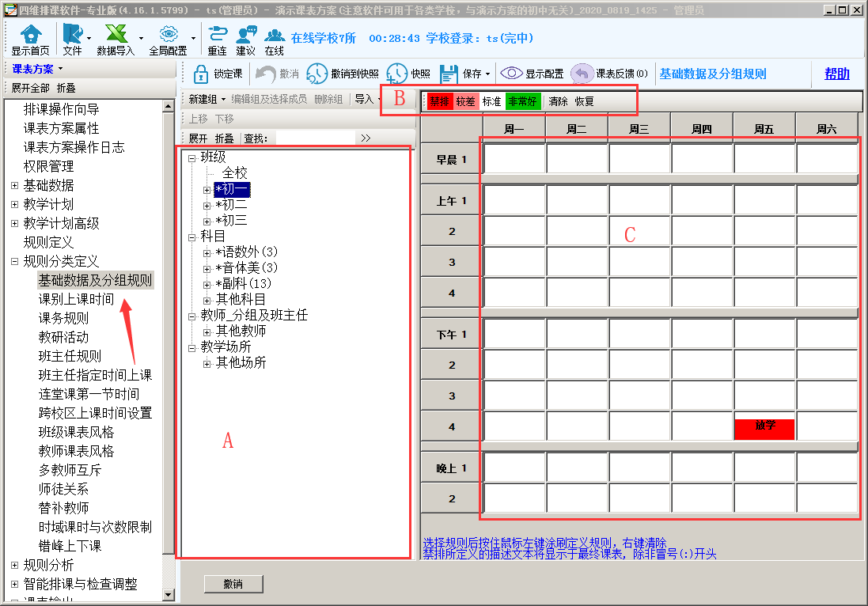
Task: Click the 撤消到快照 clock icon
Action: (316, 74)
